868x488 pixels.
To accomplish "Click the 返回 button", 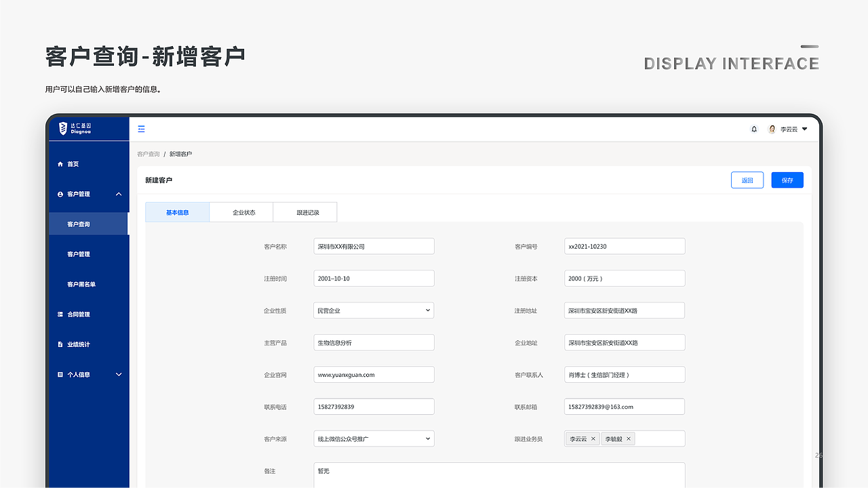I will [x=747, y=180].
